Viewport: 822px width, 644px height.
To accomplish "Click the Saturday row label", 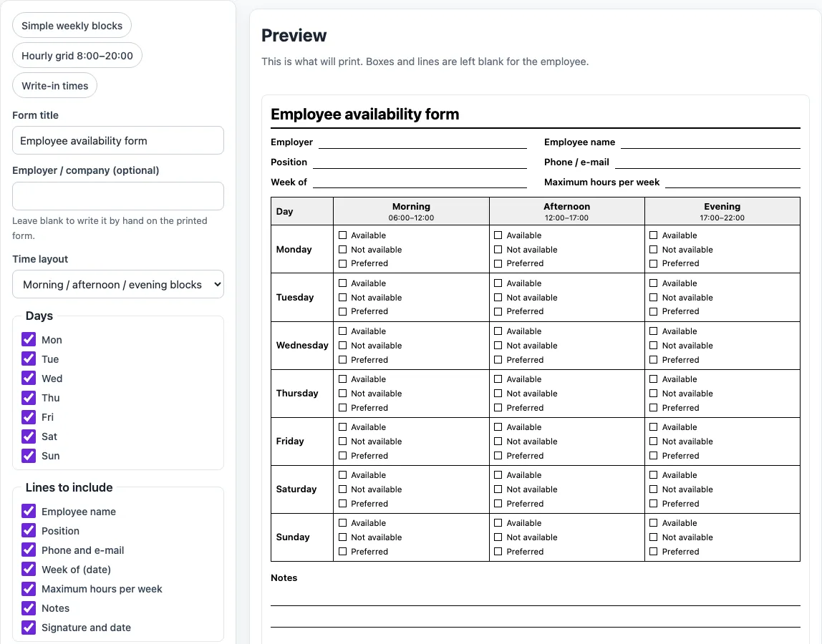I will click(x=296, y=489).
